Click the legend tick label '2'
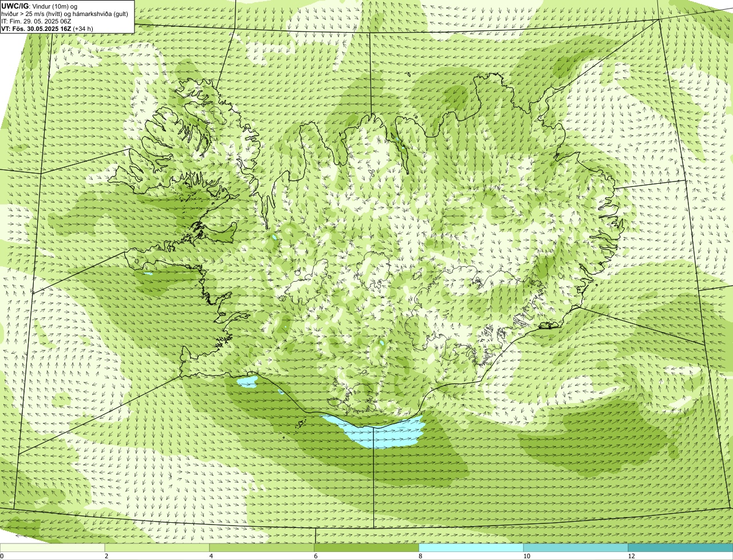 [x=107, y=556]
